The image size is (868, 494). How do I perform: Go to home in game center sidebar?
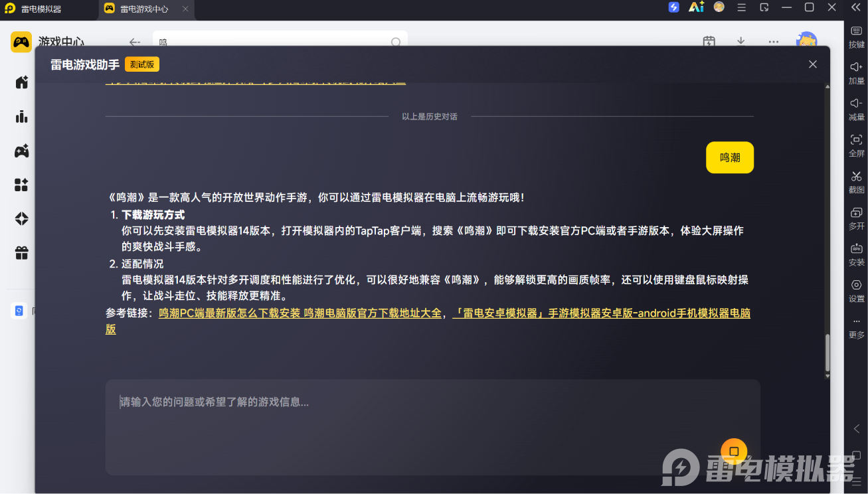[22, 82]
